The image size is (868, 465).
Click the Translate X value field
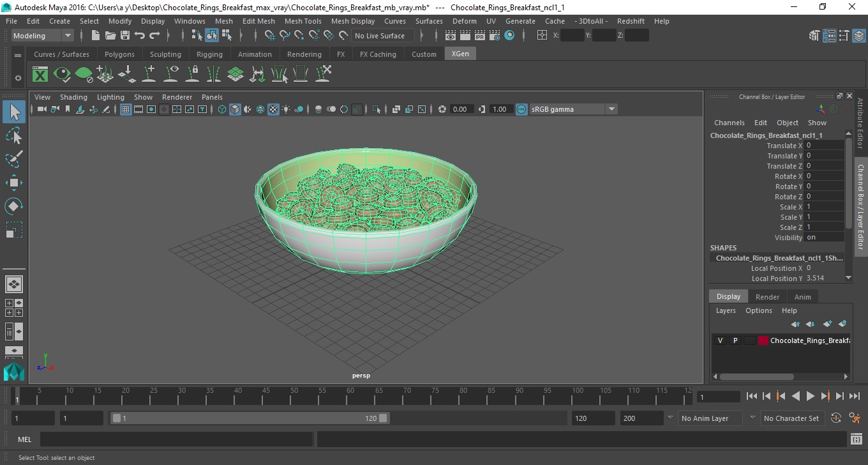[x=825, y=146]
